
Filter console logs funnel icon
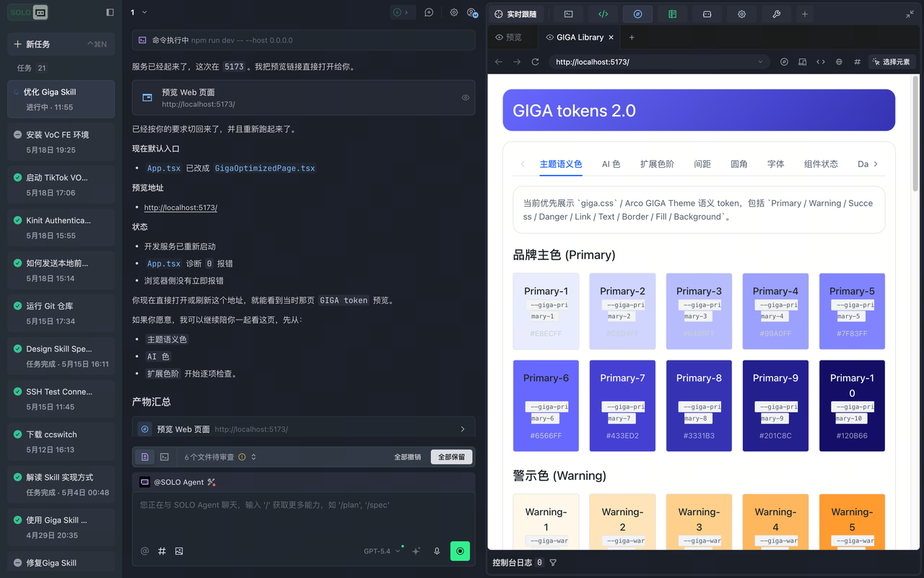(x=553, y=562)
